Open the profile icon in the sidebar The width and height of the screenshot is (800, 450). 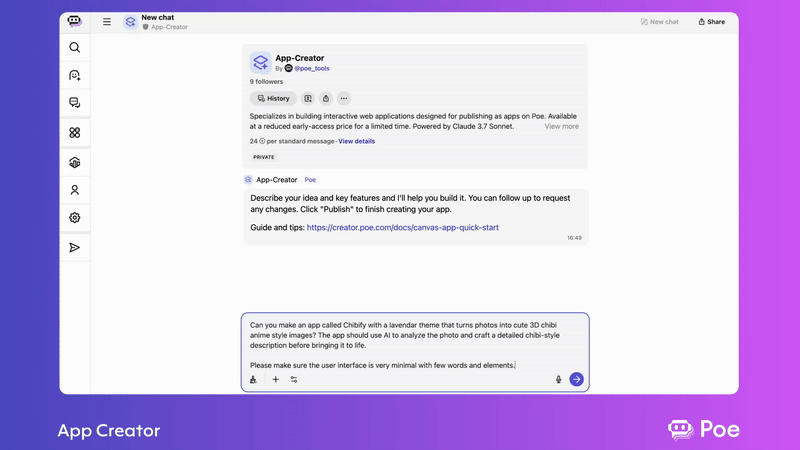(75, 190)
